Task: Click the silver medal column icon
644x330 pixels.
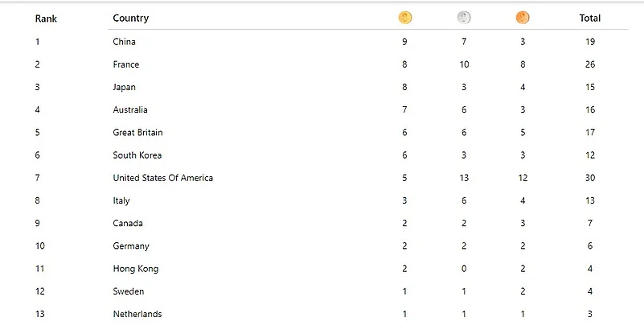Action: pyautogui.click(x=464, y=18)
